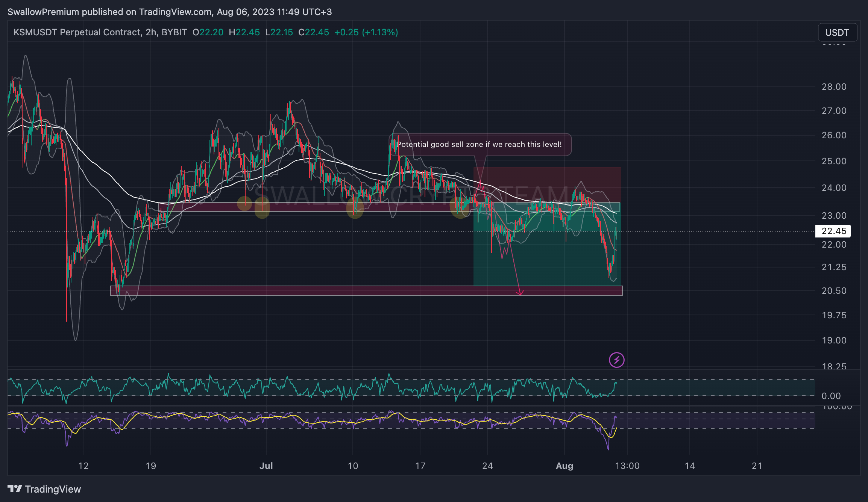Image resolution: width=868 pixels, height=502 pixels.
Task: Click the current price label 22.45
Action: (833, 231)
